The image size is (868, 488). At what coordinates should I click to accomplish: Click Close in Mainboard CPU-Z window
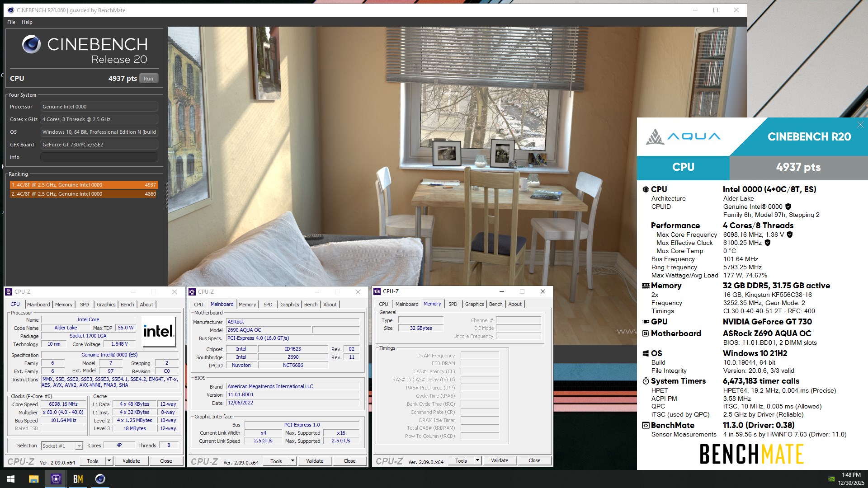pyautogui.click(x=349, y=461)
